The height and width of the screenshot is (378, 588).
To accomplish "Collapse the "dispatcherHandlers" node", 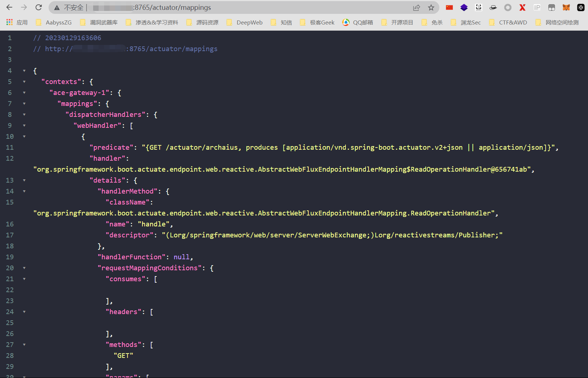I will 24,115.
